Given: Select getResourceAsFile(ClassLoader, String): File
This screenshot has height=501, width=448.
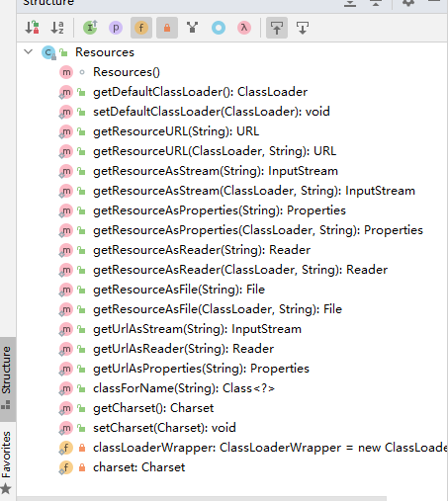Looking at the screenshot, I should click(x=218, y=309).
